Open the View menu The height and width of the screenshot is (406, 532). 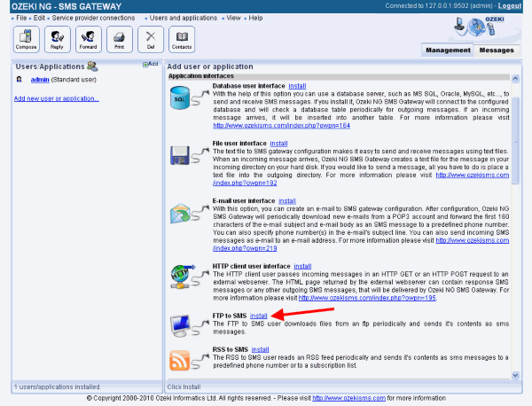[231, 18]
